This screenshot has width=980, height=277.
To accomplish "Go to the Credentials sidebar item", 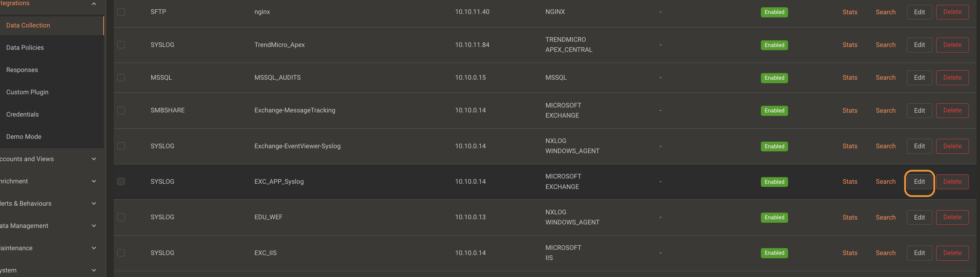I will 23,114.
